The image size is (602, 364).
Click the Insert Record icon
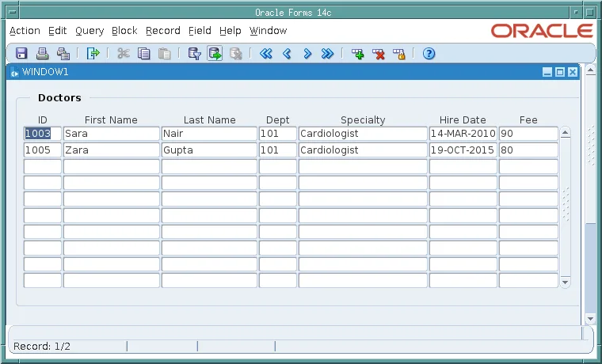(358, 53)
